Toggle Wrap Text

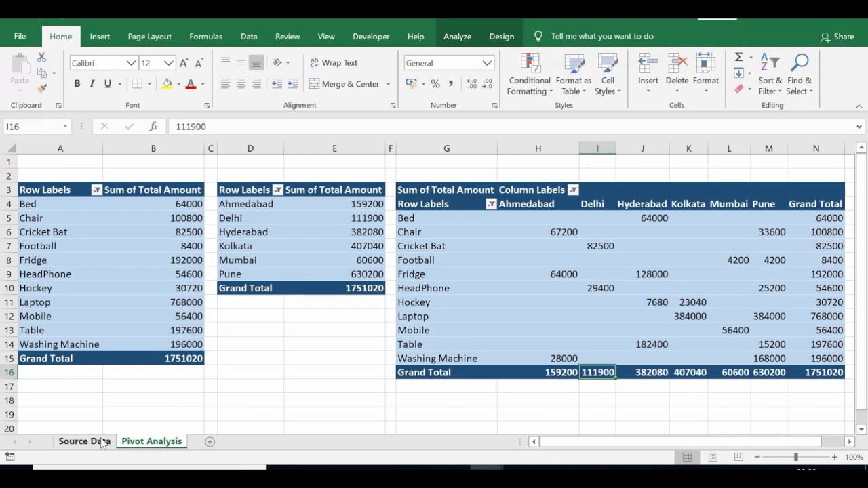pos(334,62)
